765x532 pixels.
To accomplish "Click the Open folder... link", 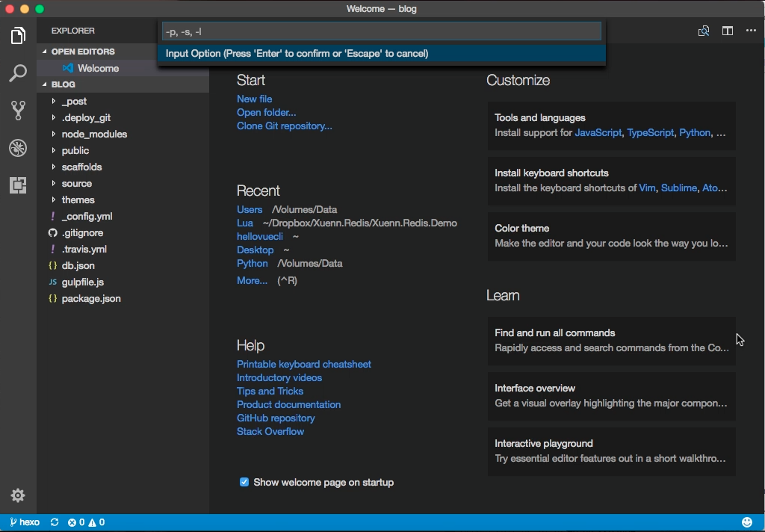I will click(267, 112).
